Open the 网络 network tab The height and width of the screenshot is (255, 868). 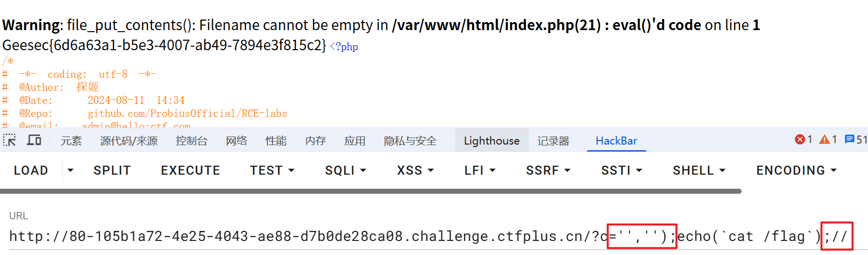pyautogui.click(x=236, y=141)
